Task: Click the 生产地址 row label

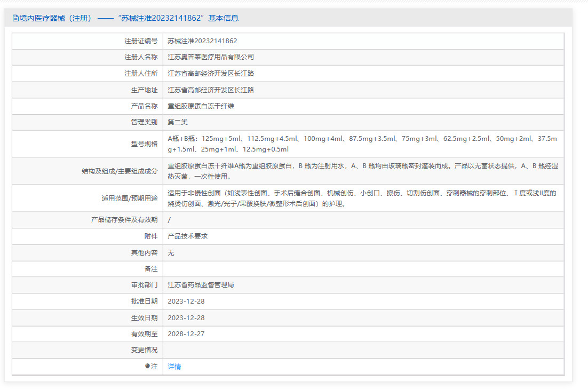Action: coord(144,90)
